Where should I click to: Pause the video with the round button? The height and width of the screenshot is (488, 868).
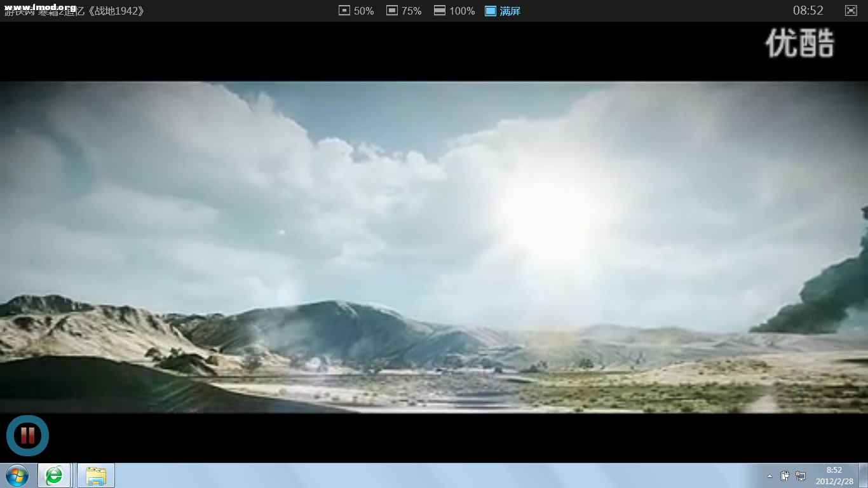pyautogui.click(x=27, y=435)
